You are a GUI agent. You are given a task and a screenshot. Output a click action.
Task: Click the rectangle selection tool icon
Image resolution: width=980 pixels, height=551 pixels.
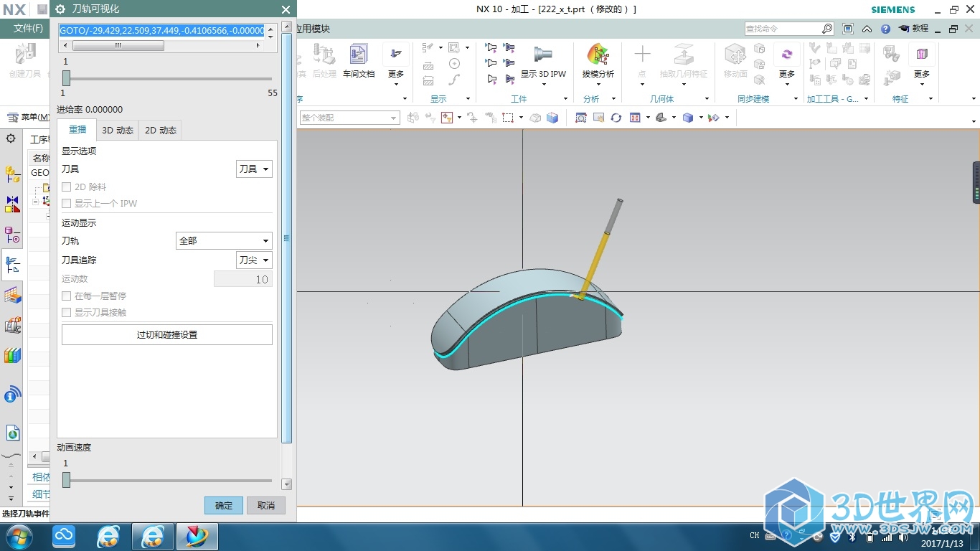(x=508, y=118)
